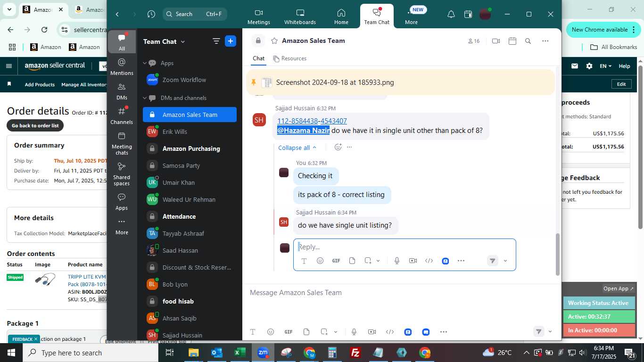This screenshot has height=362, width=644.
Task: Open the emoji picker in Reply box
Action: click(320, 261)
